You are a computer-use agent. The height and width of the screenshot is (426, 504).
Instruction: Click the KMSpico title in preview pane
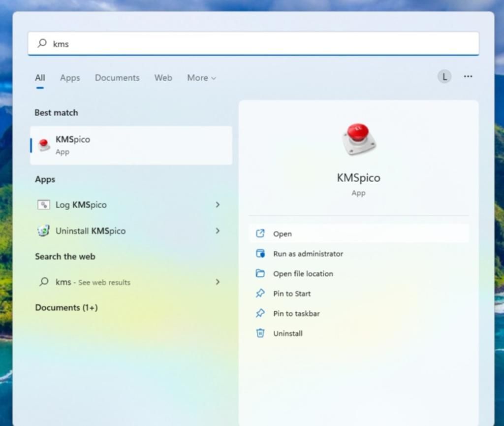point(358,178)
